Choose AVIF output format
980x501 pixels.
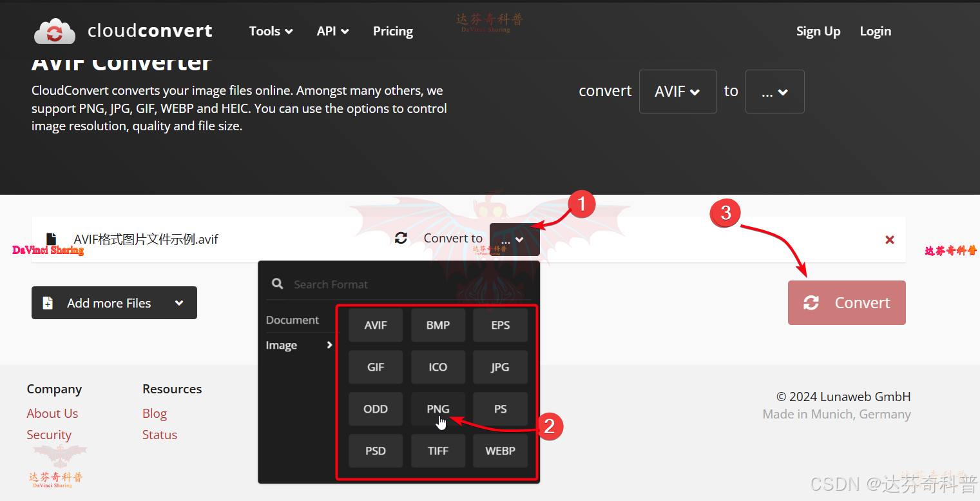[376, 325]
